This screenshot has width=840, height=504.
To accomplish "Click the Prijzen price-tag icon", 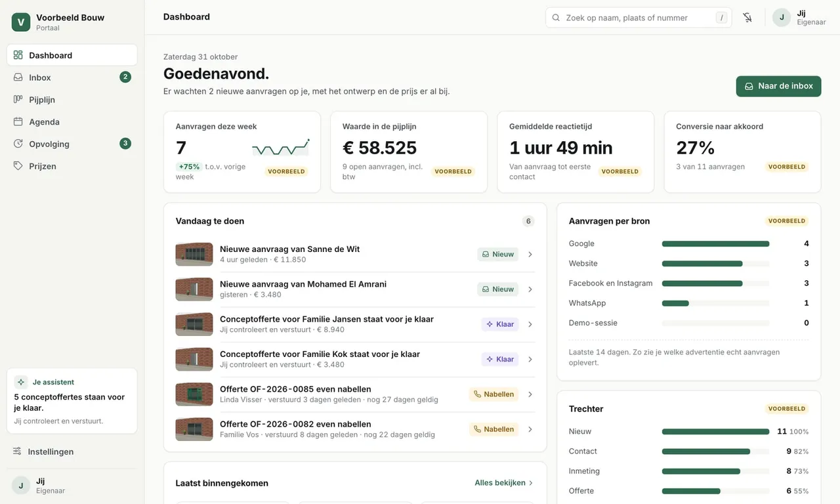I will coord(18,166).
